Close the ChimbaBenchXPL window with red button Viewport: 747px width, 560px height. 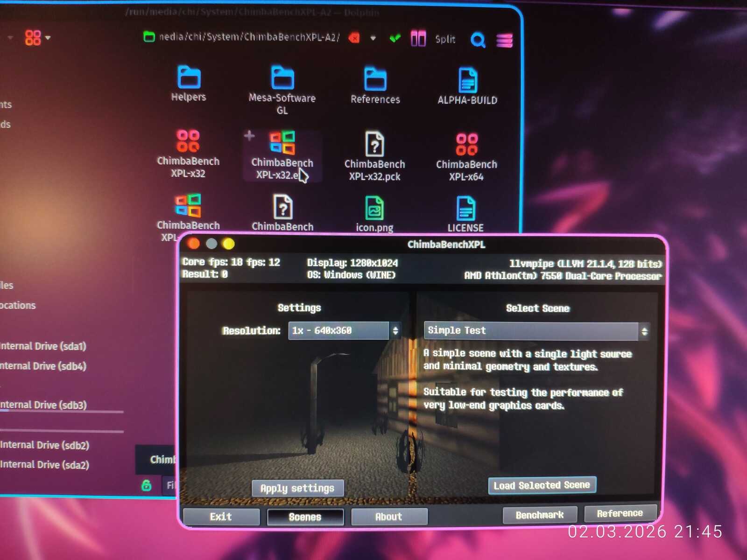pos(193,243)
